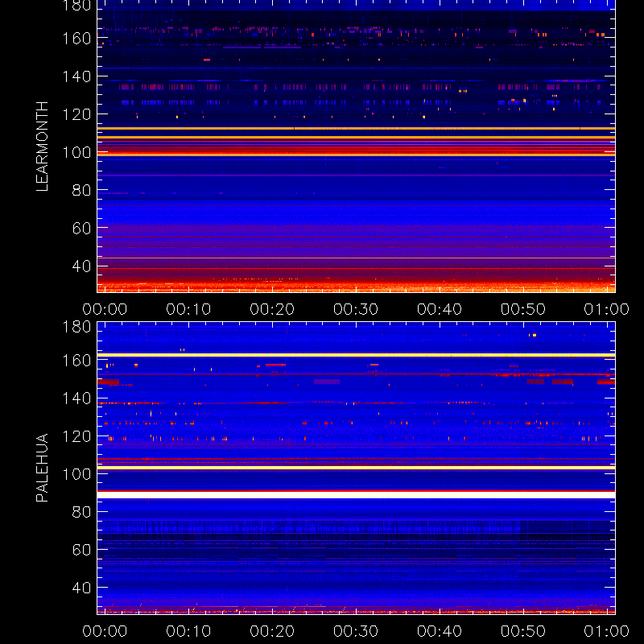This screenshot has width=644, height=644.
Task: Click the yellow band near 103 in PALEHUA spectrogram
Action: pos(356,468)
